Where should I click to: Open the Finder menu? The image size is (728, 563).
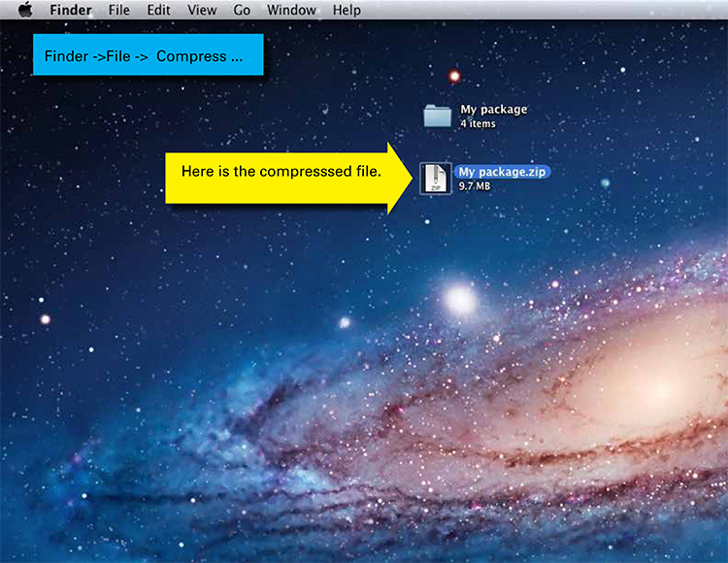coord(71,10)
